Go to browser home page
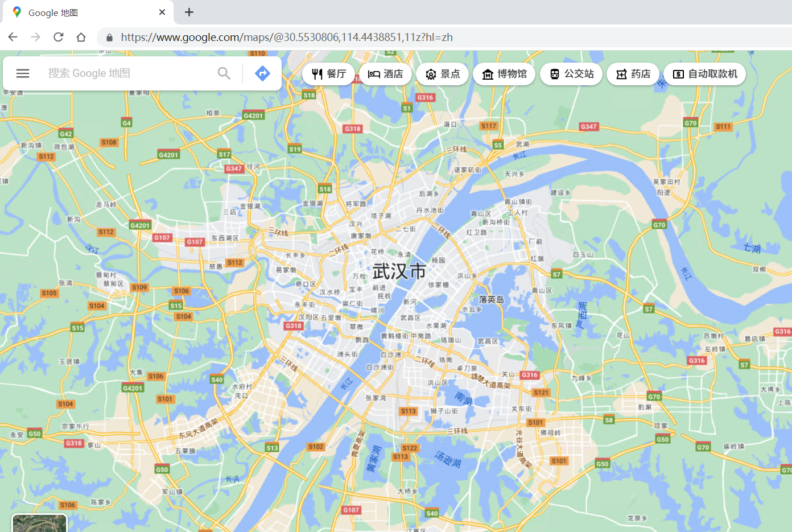 81,37
